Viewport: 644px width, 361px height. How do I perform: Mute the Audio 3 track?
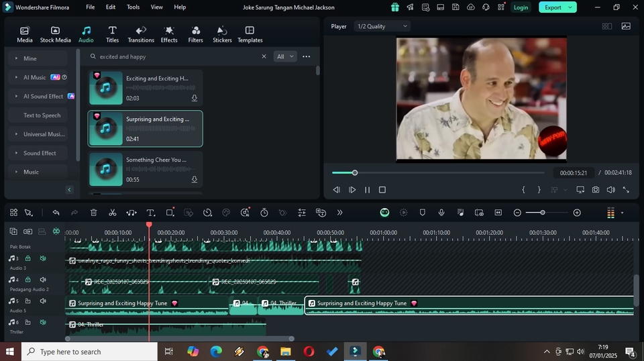click(43, 258)
